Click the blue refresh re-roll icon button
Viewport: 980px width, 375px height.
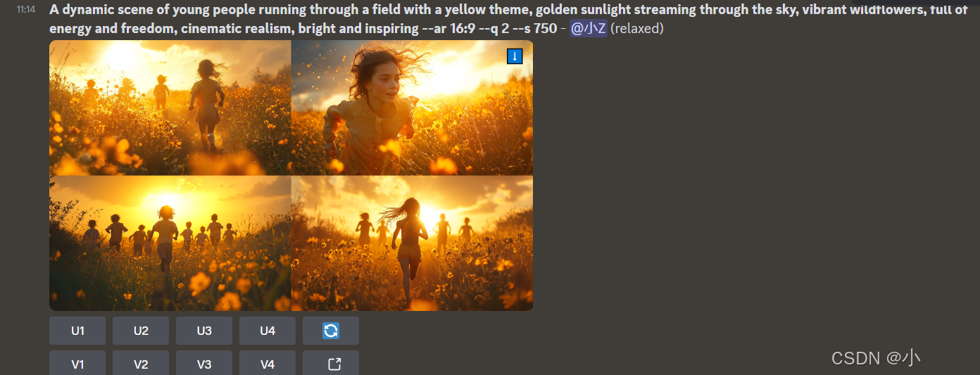pyautogui.click(x=331, y=331)
